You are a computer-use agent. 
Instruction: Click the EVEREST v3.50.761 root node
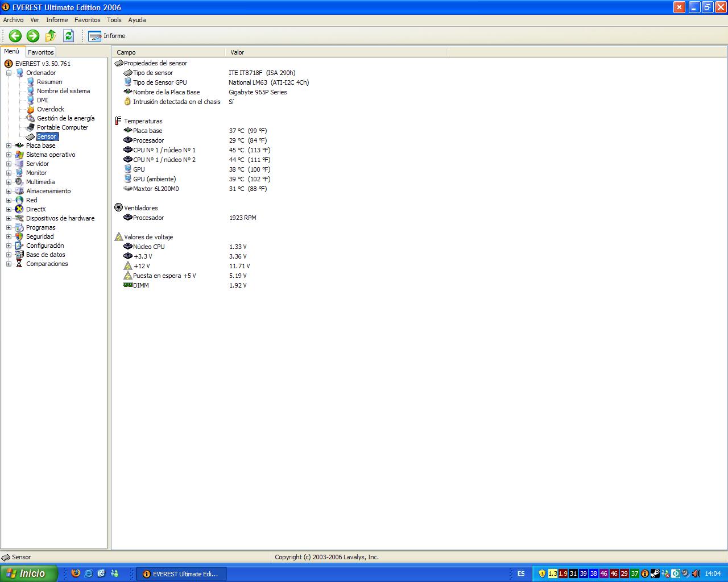(x=43, y=64)
